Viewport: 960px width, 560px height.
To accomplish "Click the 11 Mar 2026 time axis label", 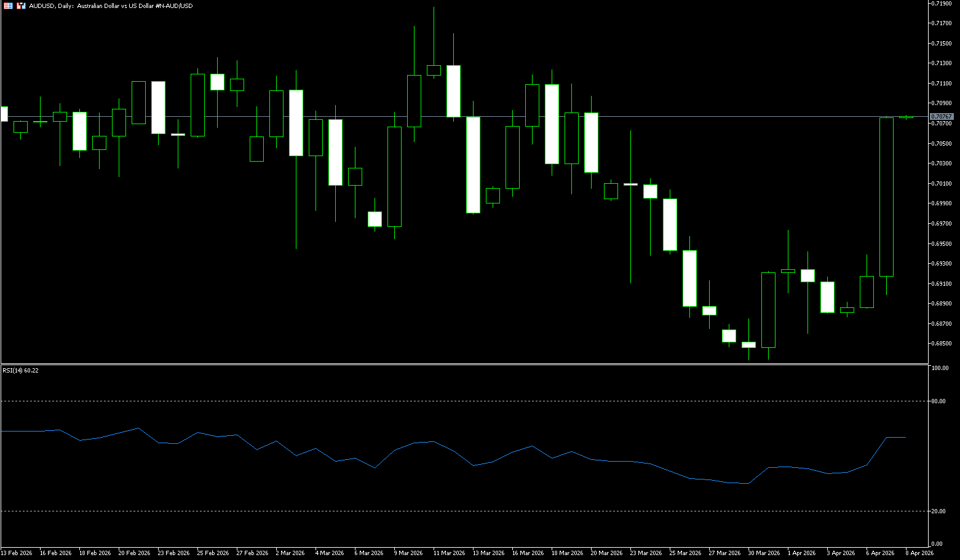I will [x=449, y=553].
